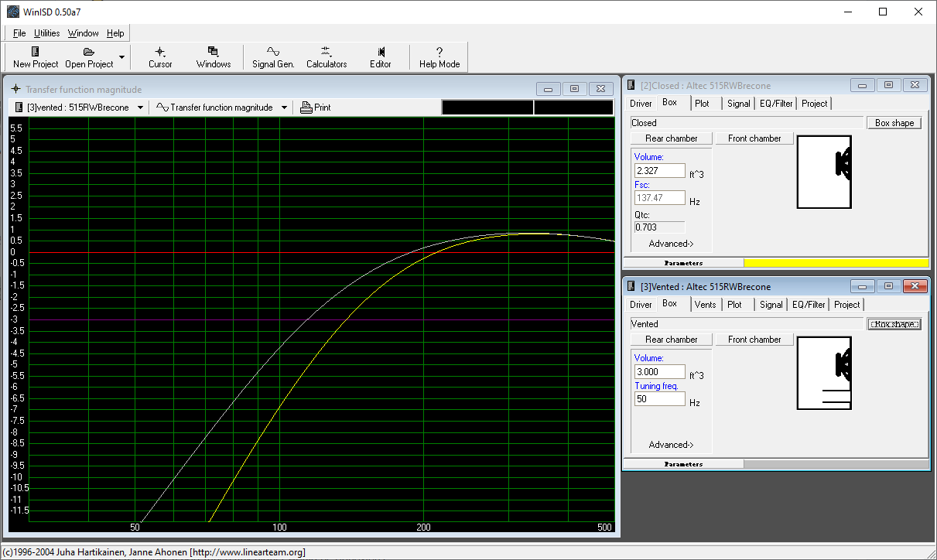
Task: Edit the Tuning freq. field showing 50
Action: point(660,399)
